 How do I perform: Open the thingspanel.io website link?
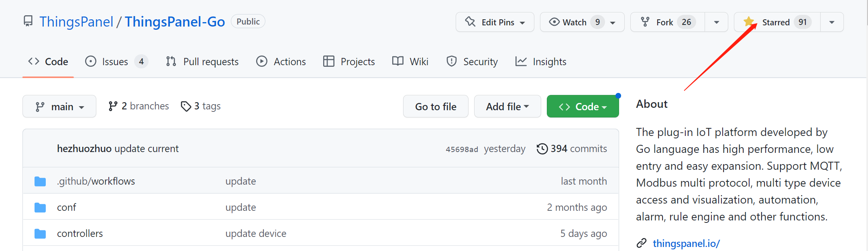click(x=686, y=243)
